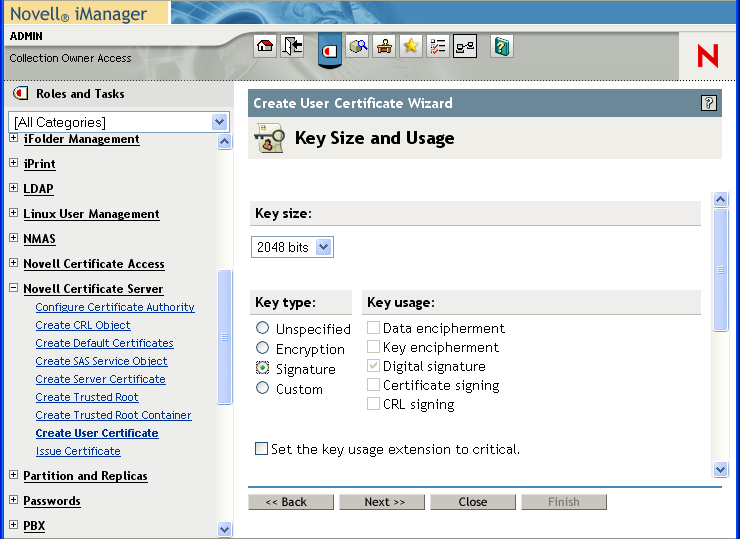Viewport: 740px width, 539px height.
Task: Expand the Passwords node
Action: [14, 500]
